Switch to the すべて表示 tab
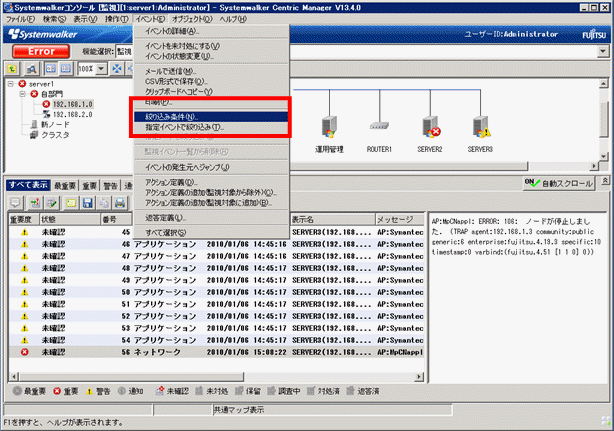 coord(28,185)
